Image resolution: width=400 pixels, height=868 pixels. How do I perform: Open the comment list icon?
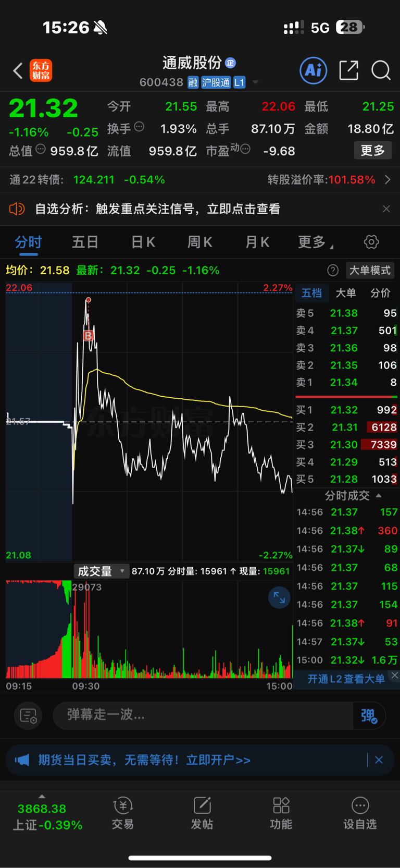pyautogui.click(x=28, y=716)
